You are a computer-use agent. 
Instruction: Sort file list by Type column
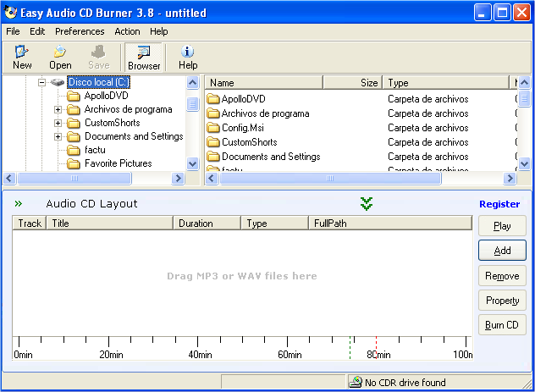tap(445, 83)
